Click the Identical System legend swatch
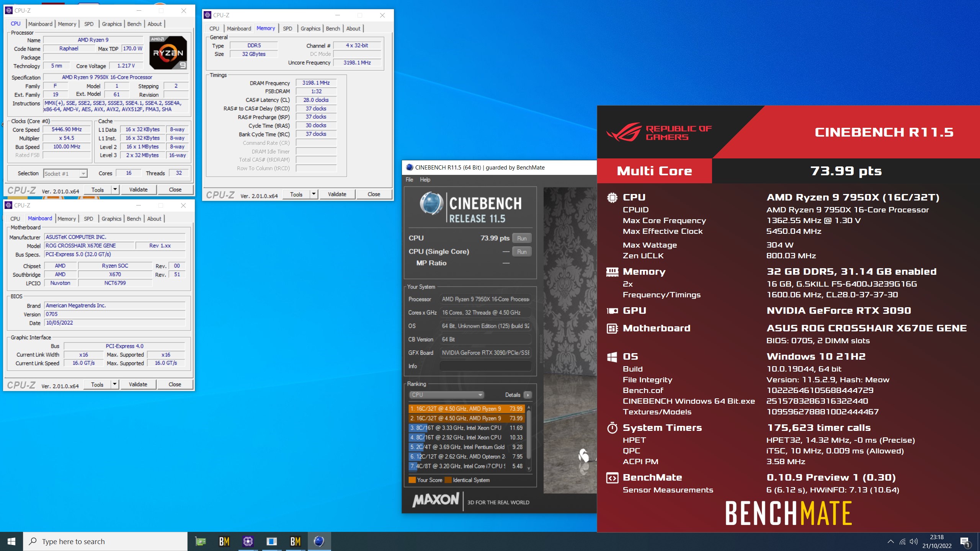The image size is (980, 551). 448,480
